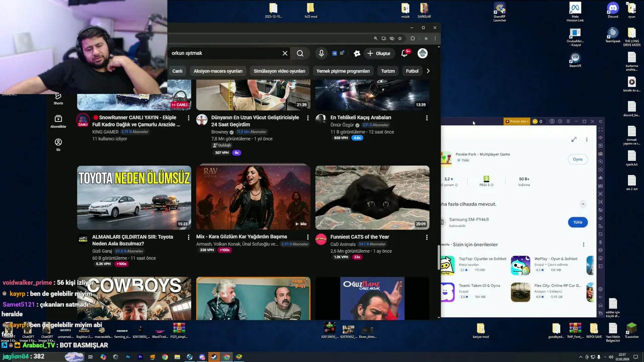Screen dimensions: 644x362
Task: Open Meta Horizon Link desktop shortcut
Action: click(x=575, y=12)
